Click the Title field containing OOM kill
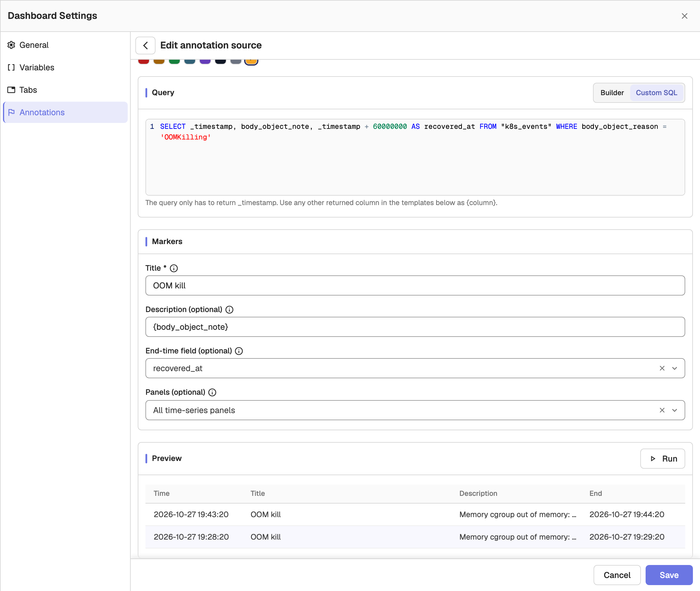The image size is (700, 591). tap(415, 285)
